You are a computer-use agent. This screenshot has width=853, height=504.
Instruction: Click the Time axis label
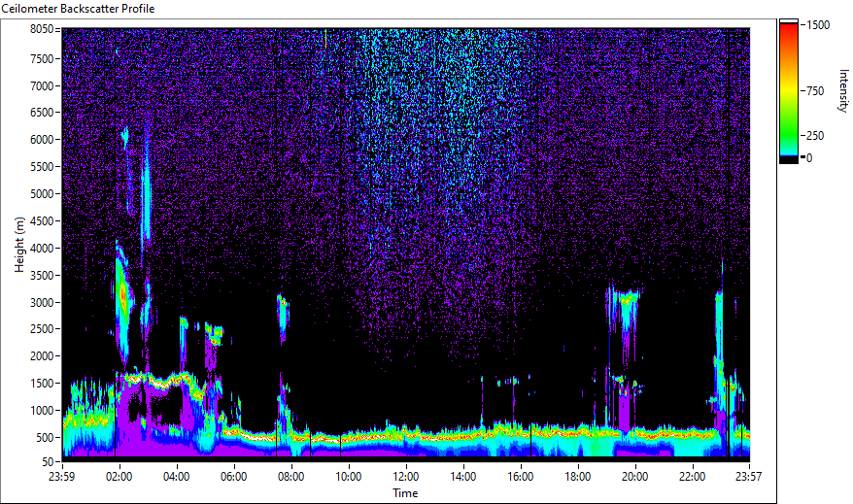tap(405, 493)
